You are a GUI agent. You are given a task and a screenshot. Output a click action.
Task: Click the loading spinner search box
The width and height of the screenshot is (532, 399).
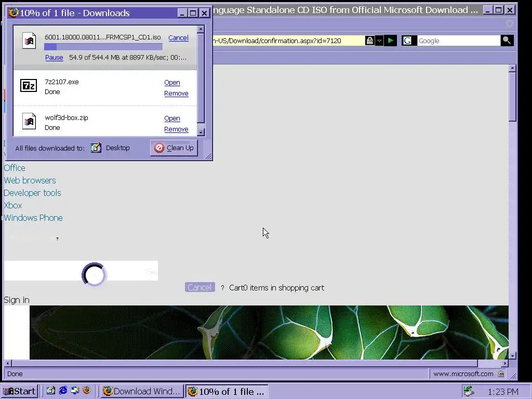tap(81, 271)
